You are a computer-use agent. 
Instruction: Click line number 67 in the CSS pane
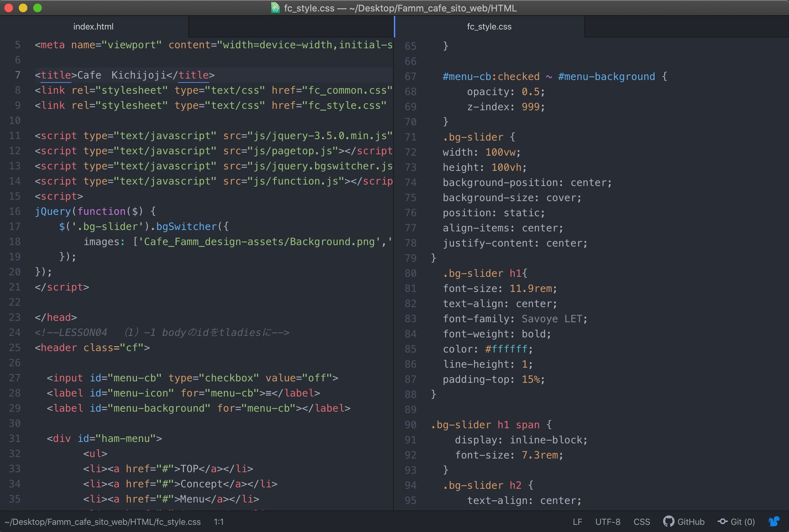410,76
